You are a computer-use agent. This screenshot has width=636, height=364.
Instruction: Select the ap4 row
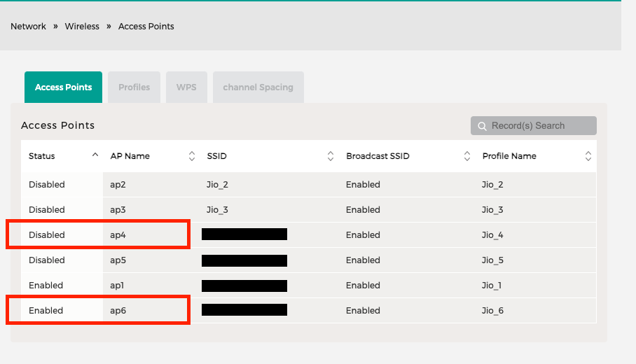pos(309,234)
